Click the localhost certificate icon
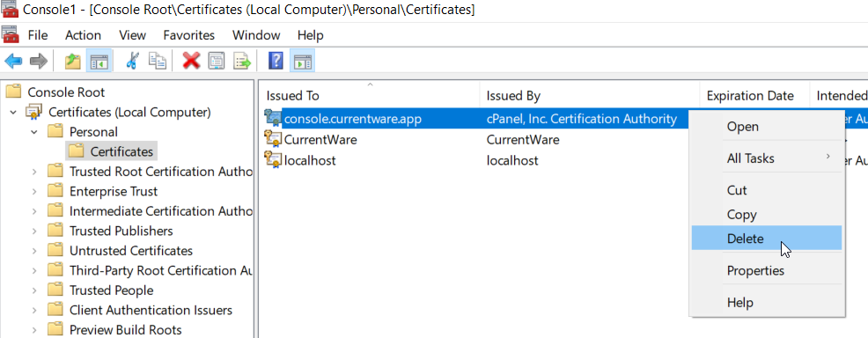The width and height of the screenshot is (868, 338). 273,160
